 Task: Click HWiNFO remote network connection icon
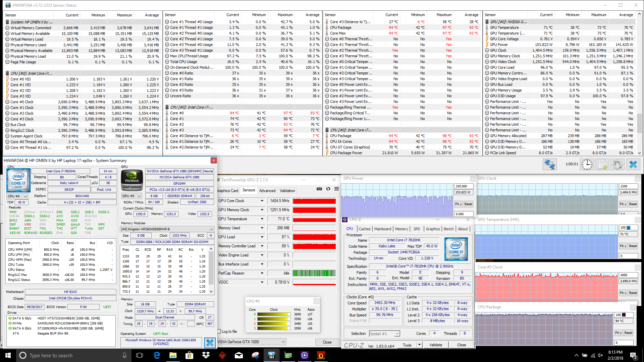(549, 165)
